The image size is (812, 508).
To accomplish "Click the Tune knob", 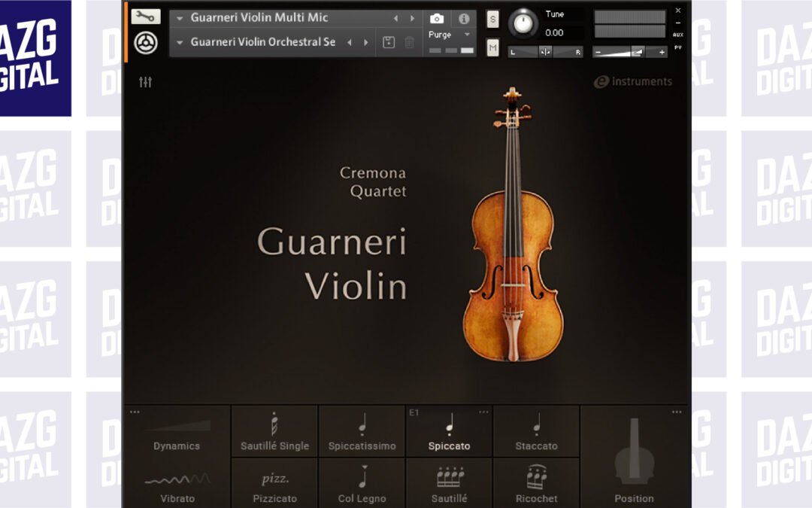I will click(x=523, y=24).
